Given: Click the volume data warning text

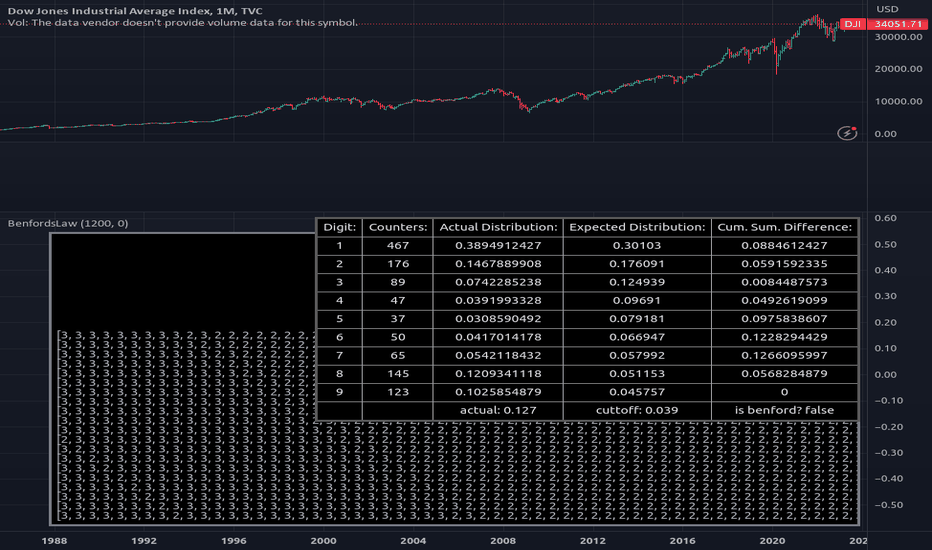Looking at the screenshot, I should click(x=183, y=23).
